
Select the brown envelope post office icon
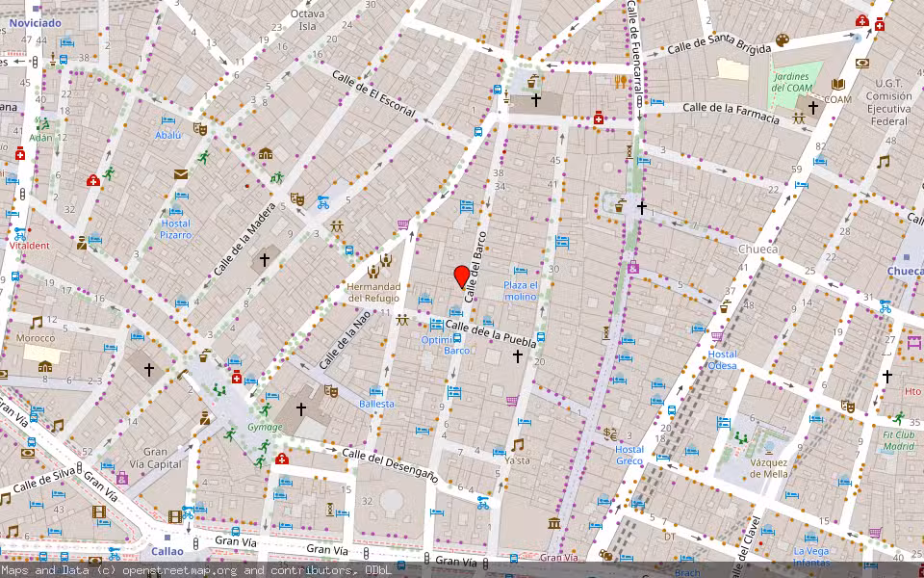click(x=180, y=174)
